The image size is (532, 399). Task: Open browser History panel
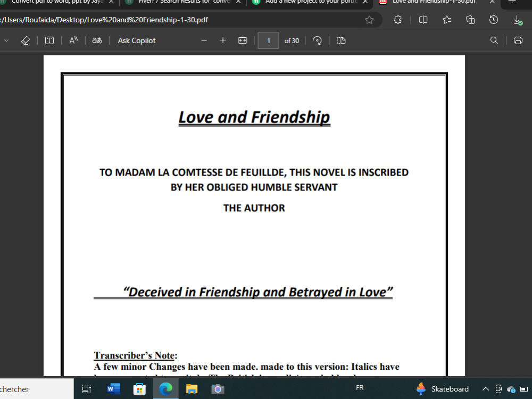(x=494, y=20)
